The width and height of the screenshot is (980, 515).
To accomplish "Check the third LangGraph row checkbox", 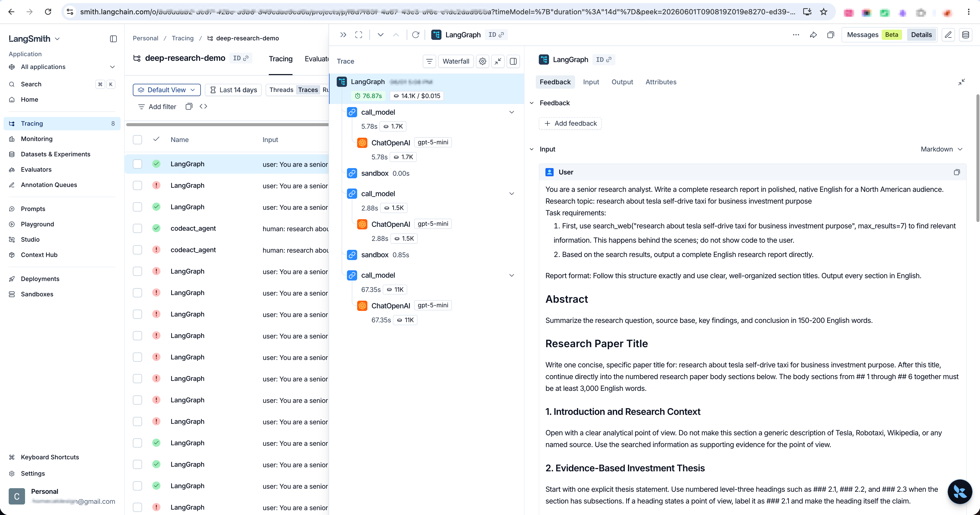I will (137, 207).
